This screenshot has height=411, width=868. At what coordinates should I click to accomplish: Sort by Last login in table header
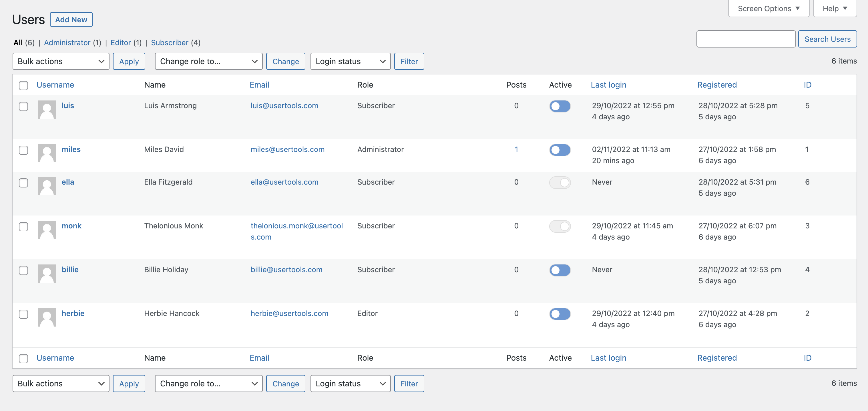[x=608, y=85]
